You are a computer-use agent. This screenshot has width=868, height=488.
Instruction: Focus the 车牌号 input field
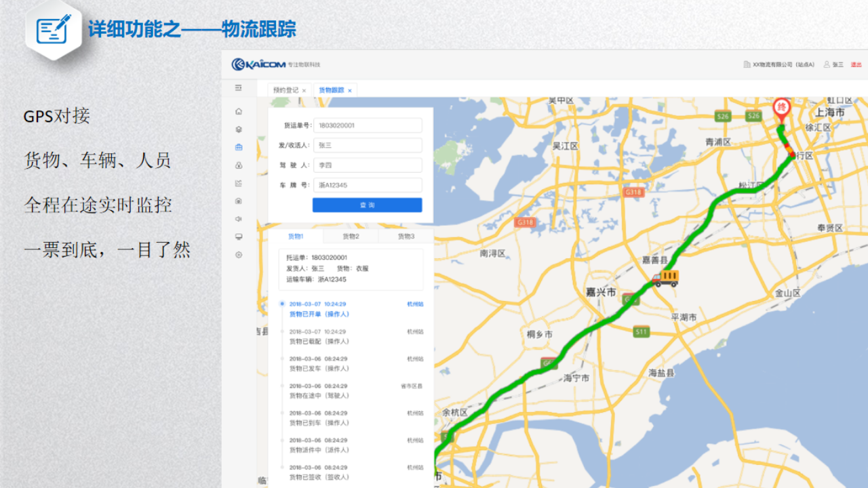tap(368, 185)
